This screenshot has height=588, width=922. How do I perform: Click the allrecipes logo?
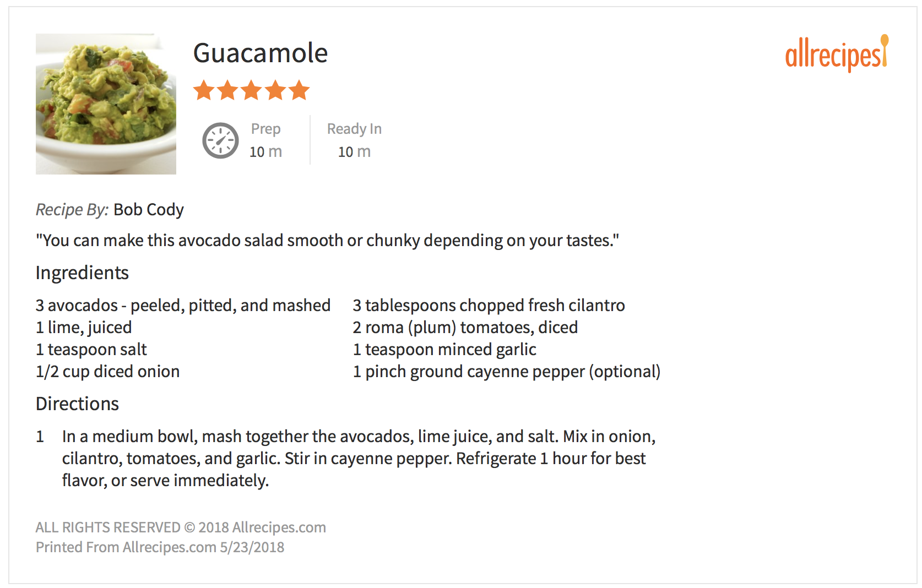[836, 55]
